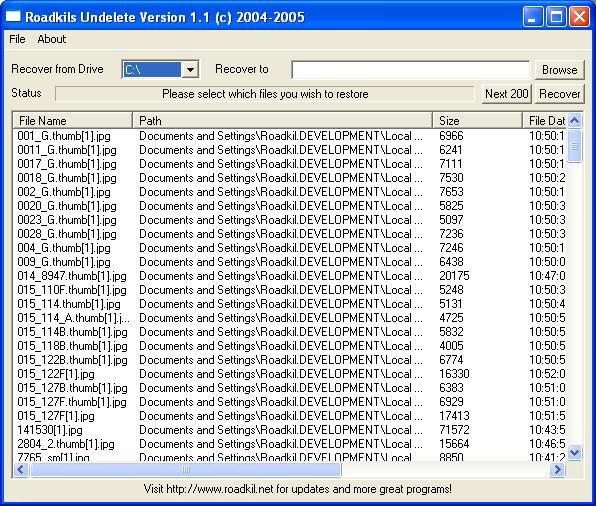The width and height of the screenshot is (596, 506).
Task: Select file 015_114B.thumb[1].jpg
Action: coord(72,332)
